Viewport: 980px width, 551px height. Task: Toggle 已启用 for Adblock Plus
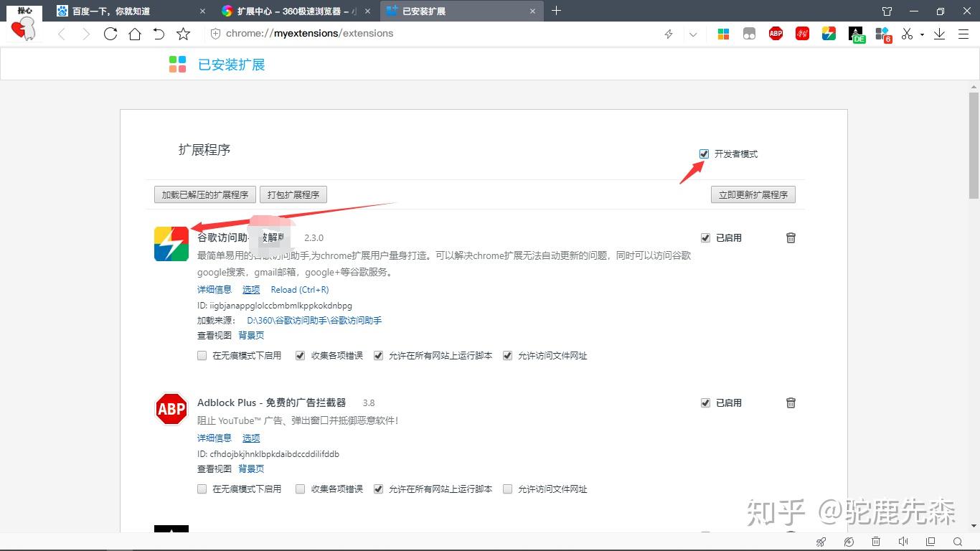(705, 402)
